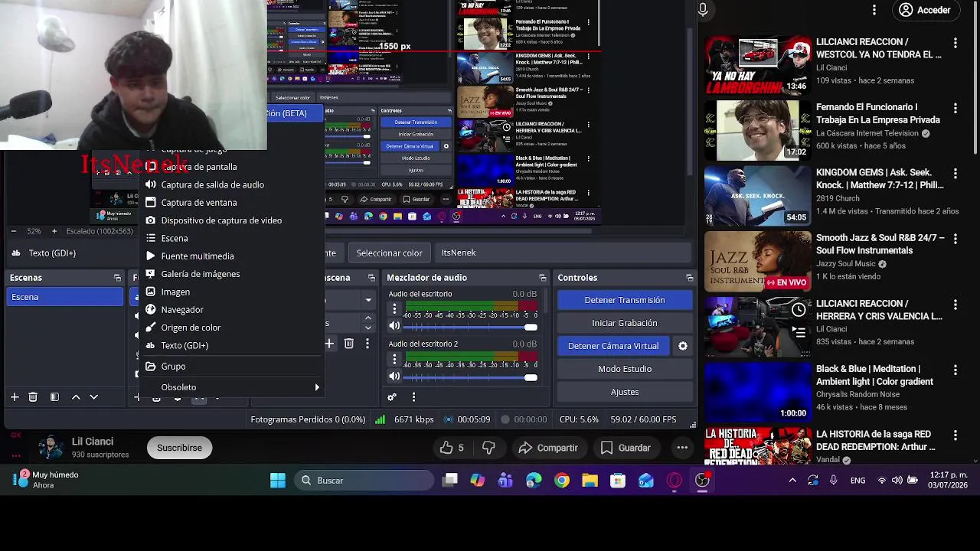Add a new scene with the plus icon
Image resolution: width=980 pixels, height=551 pixels.
(x=14, y=397)
